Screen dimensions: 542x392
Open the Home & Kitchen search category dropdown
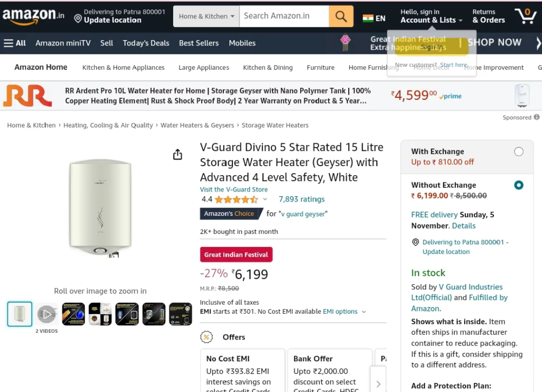[206, 16]
